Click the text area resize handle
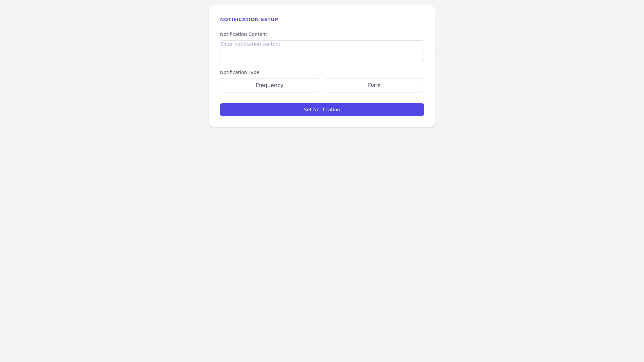The width and height of the screenshot is (644, 362). (x=422, y=59)
